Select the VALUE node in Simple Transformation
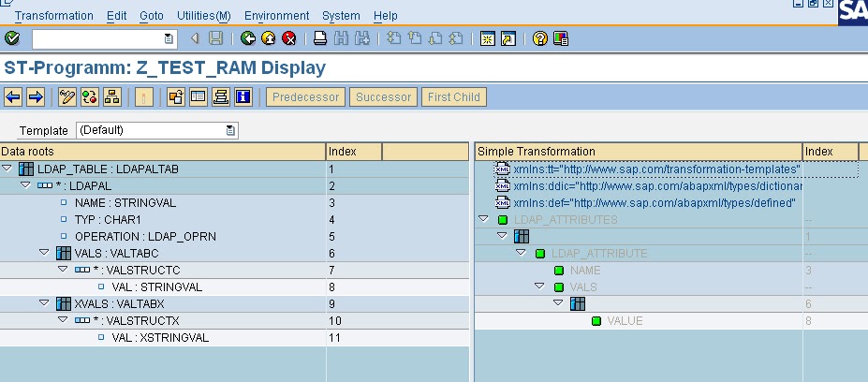The height and width of the screenshot is (382, 868). tap(625, 320)
